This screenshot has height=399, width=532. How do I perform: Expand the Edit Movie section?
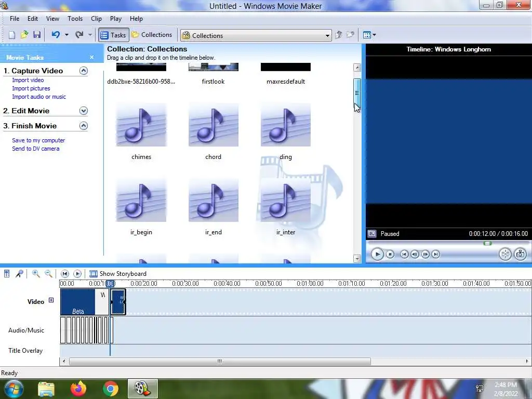(84, 111)
